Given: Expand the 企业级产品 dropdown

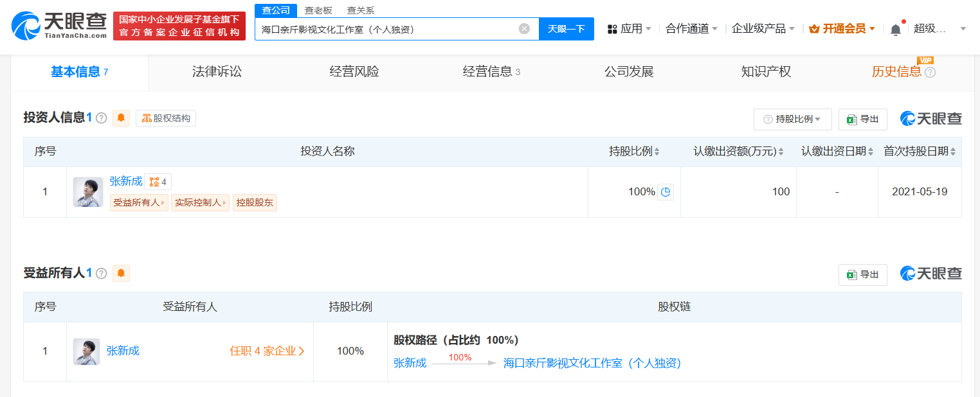Looking at the screenshot, I should [763, 29].
